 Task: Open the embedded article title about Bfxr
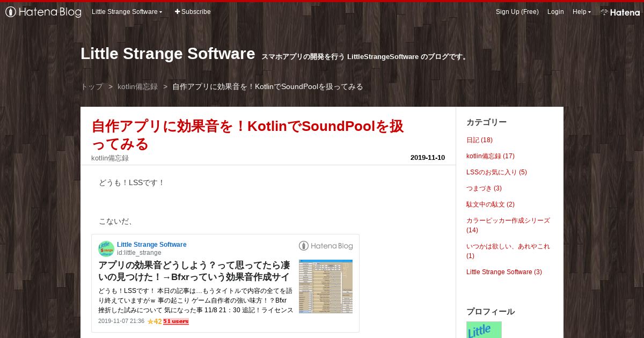pos(194,271)
